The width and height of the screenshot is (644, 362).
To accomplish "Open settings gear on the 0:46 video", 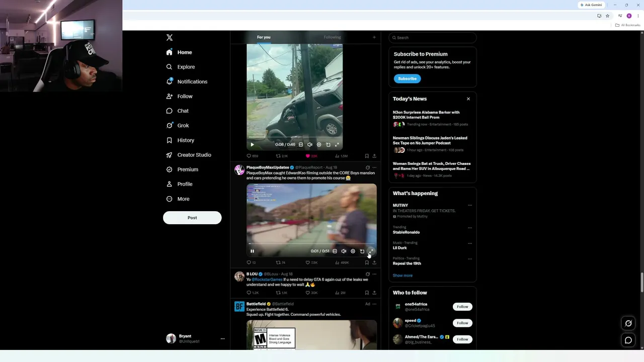I will 319,145.
